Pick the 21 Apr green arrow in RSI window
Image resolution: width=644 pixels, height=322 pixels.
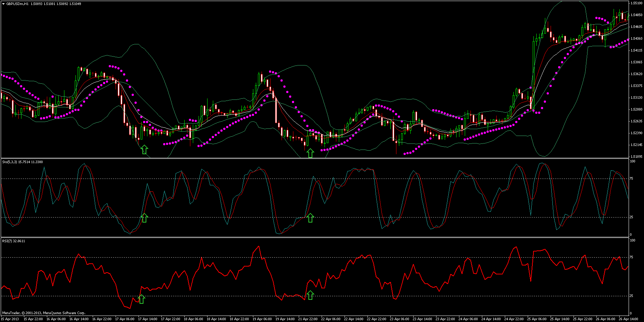(310, 295)
